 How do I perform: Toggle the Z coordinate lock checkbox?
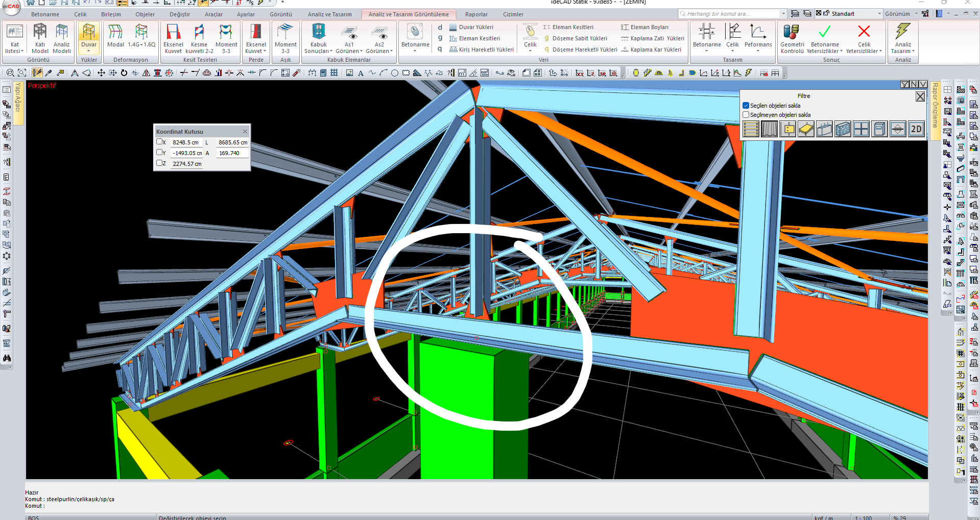coord(159,163)
